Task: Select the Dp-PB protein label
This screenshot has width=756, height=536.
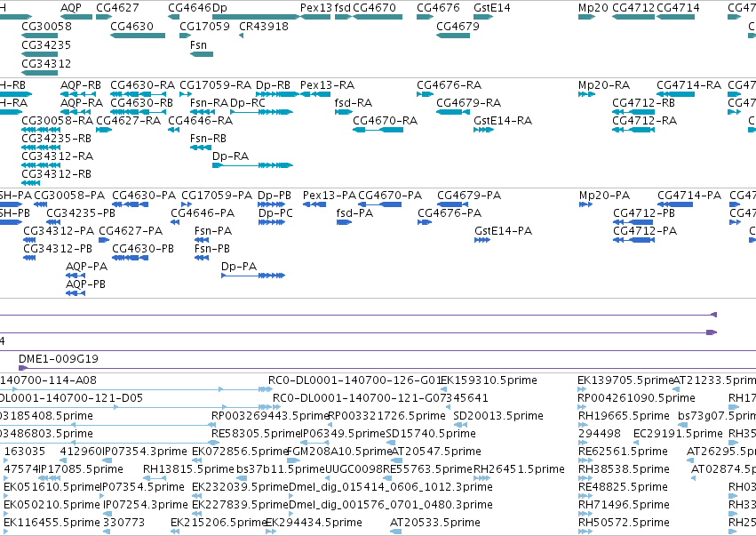Action: [x=275, y=196]
